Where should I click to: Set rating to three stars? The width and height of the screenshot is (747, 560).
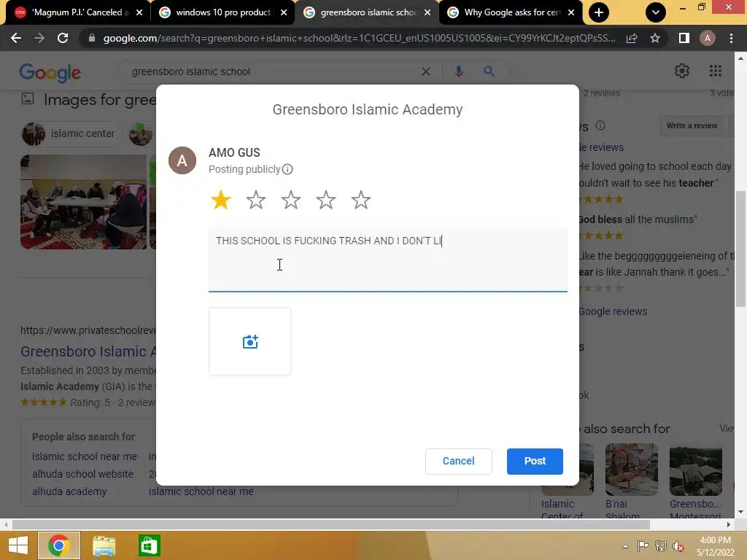tap(290, 200)
